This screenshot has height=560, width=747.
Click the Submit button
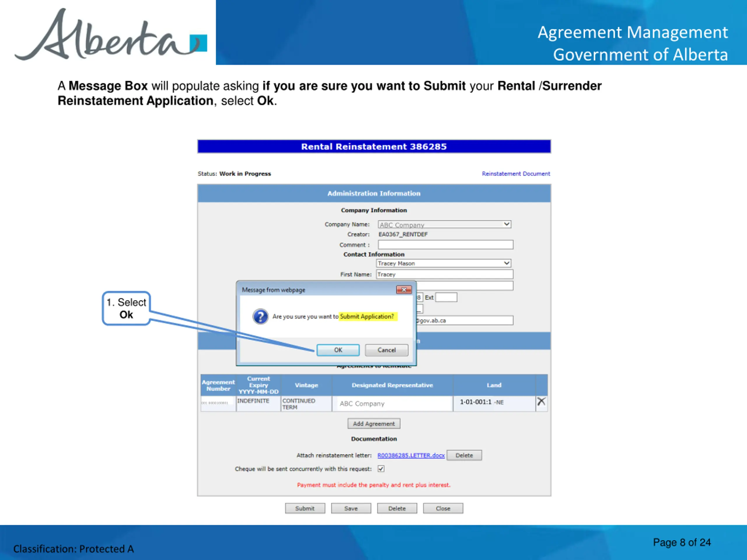(305, 508)
